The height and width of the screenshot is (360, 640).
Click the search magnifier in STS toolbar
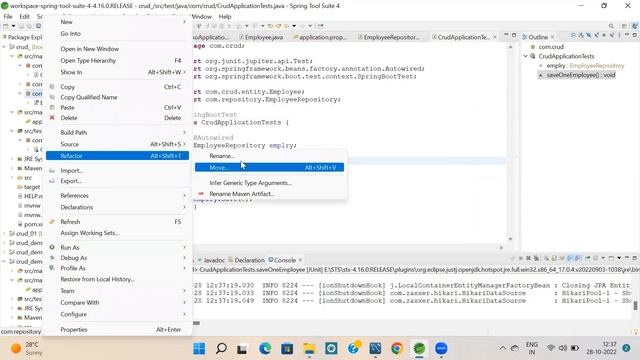[611, 26]
